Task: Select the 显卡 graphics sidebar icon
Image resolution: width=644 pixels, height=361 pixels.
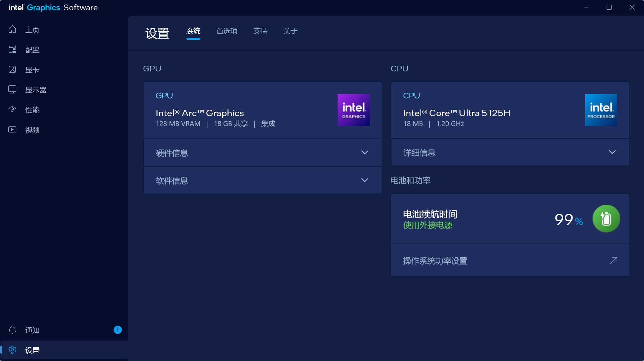Action: pos(12,70)
